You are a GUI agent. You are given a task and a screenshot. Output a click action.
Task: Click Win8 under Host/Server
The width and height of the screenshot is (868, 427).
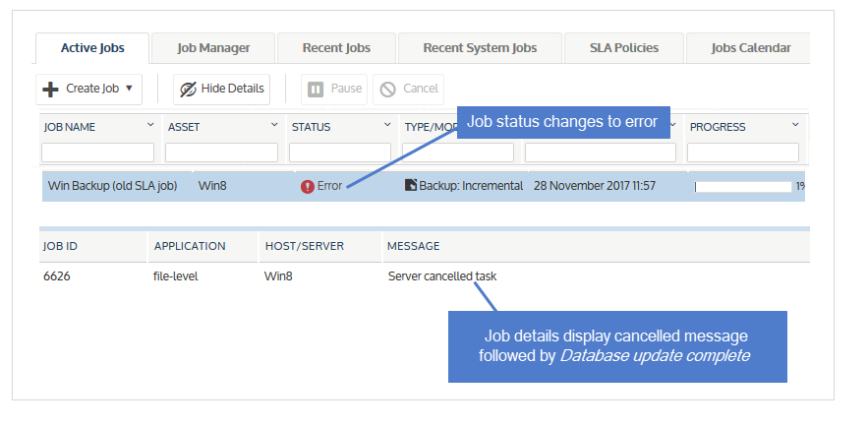tap(278, 276)
